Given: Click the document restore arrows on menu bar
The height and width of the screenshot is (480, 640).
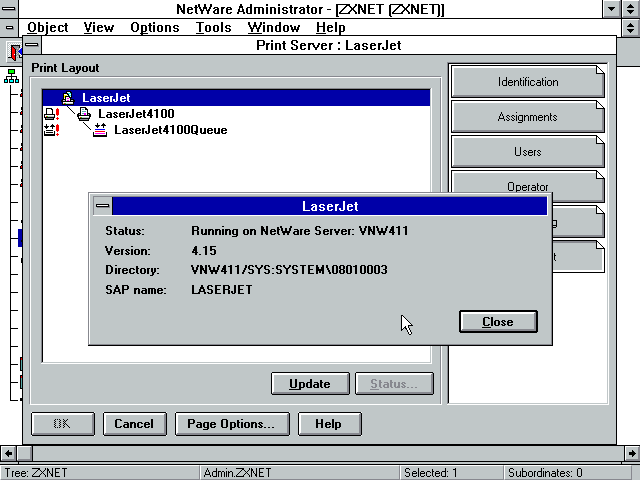Looking at the screenshot, I should (631, 27).
